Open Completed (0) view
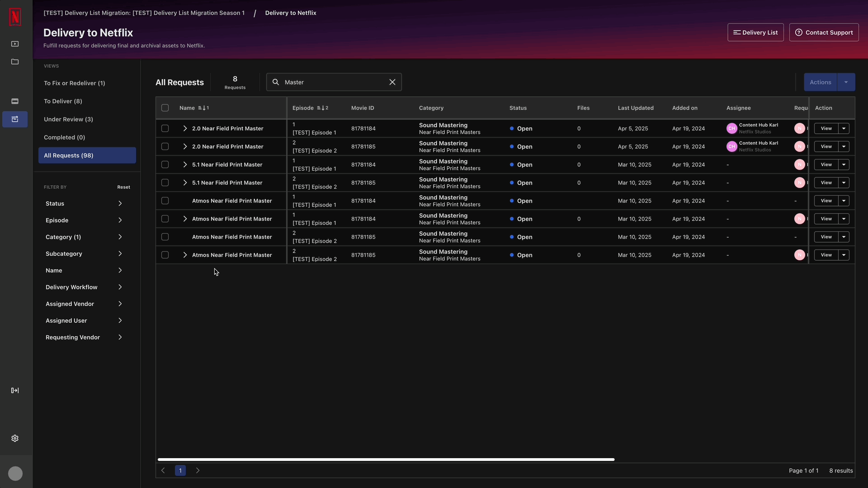 (x=87, y=137)
